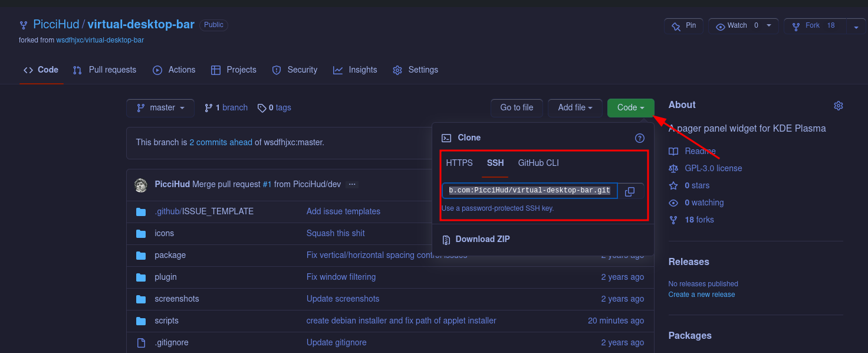Open the Projects tab
Image resolution: width=868 pixels, height=353 pixels.
point(234,70)
